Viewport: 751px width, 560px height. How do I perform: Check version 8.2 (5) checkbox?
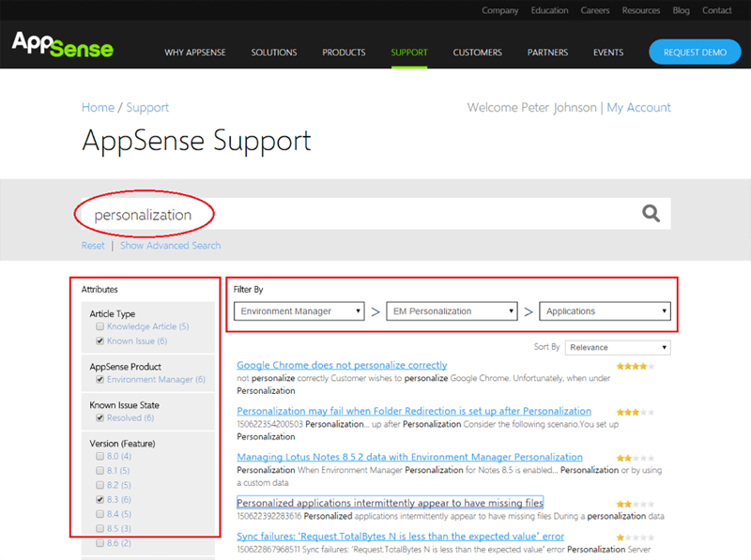tap(100, 485)
